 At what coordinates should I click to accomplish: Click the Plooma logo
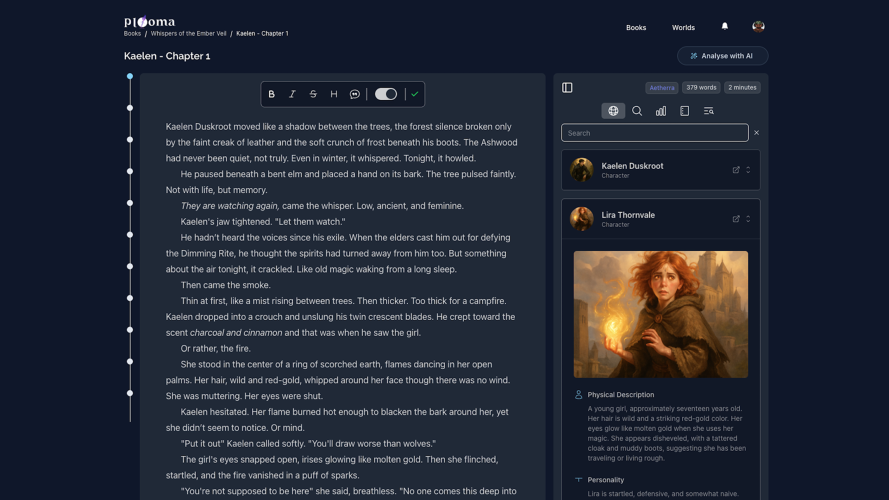pos(150,22)
